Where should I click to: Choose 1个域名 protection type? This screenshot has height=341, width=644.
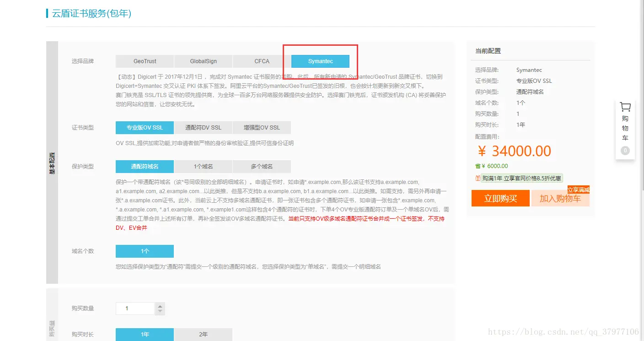click(x=204, y=167)
